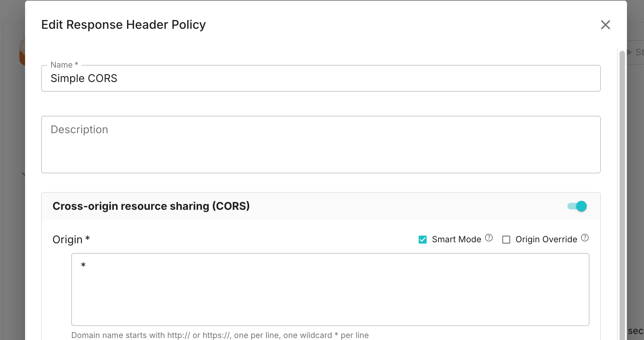Click the Origin Override help question icon
This screenshot has height=340, width=644.
point(585,238)
